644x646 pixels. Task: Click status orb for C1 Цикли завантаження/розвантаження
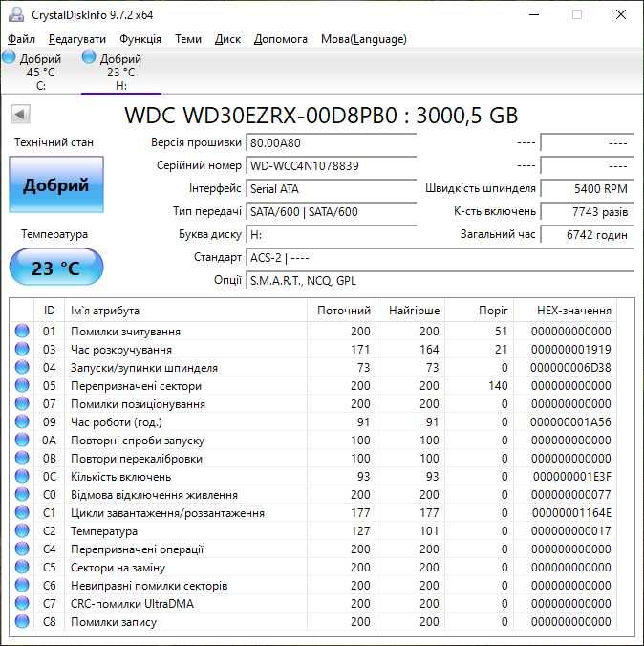pyautogui.click(x=22, y=512)
